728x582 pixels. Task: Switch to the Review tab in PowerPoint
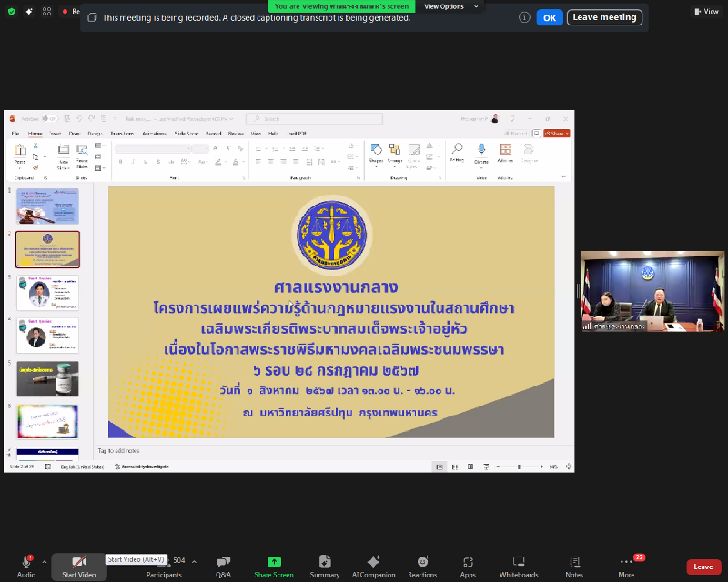236,133
